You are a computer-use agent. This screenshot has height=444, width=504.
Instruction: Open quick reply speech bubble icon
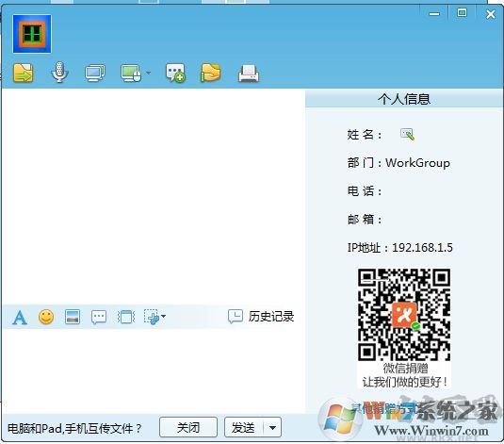pos(99,318)
